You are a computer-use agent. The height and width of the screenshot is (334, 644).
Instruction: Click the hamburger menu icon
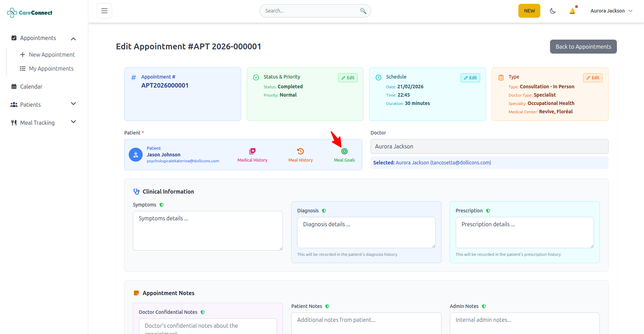104,11
